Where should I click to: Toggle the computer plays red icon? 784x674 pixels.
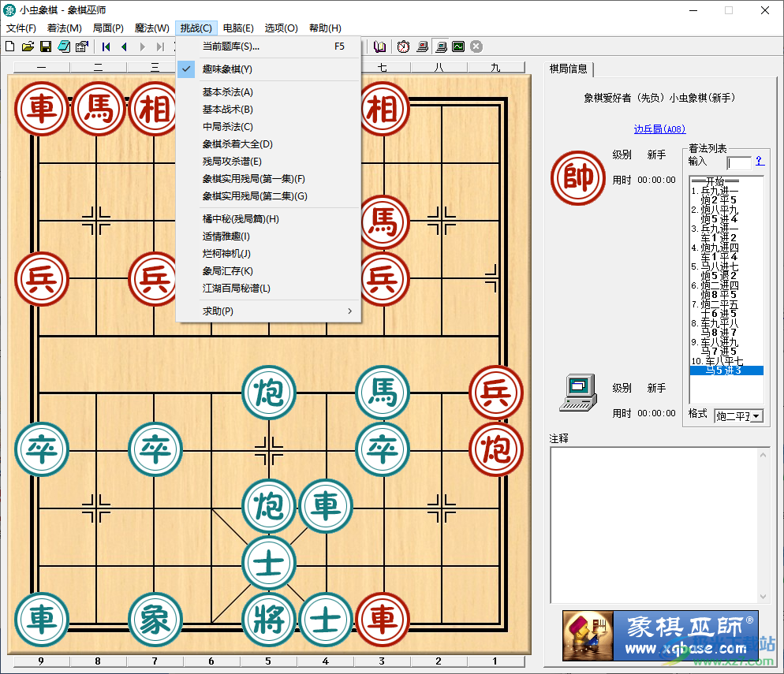click(422, 47)
